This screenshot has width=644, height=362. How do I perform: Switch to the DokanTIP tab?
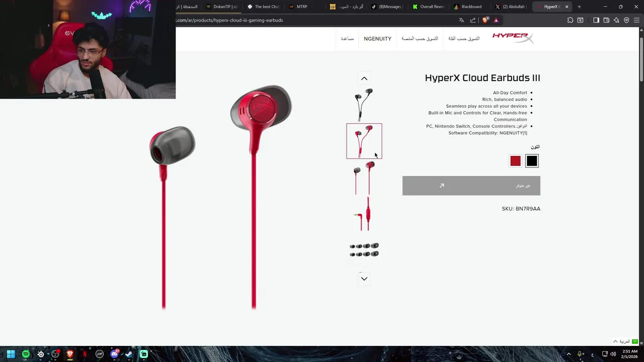[222, 7]
